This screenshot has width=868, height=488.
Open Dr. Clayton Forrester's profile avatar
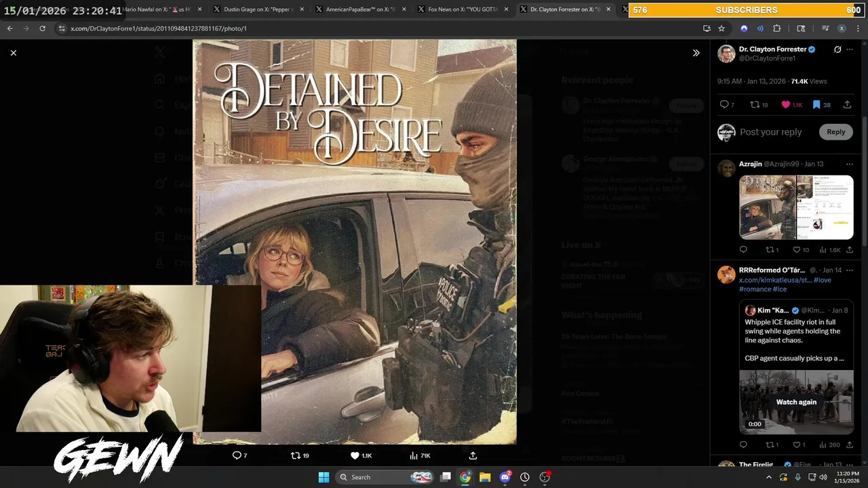click(x=726, y=54)
